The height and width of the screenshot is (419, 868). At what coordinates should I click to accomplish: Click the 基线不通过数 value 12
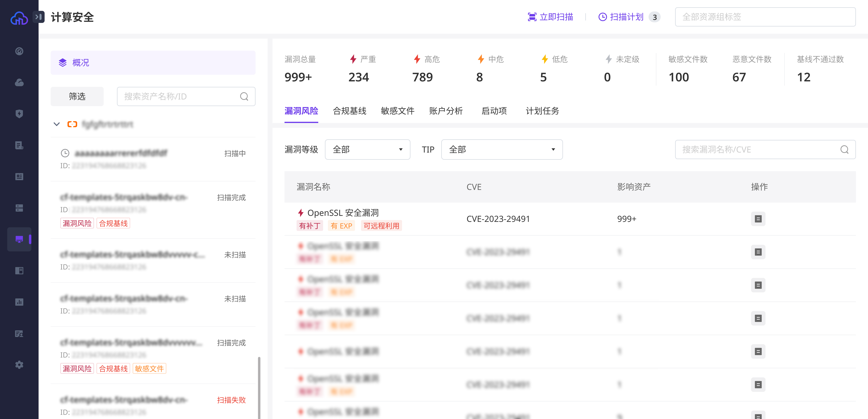tap(804, 77)
